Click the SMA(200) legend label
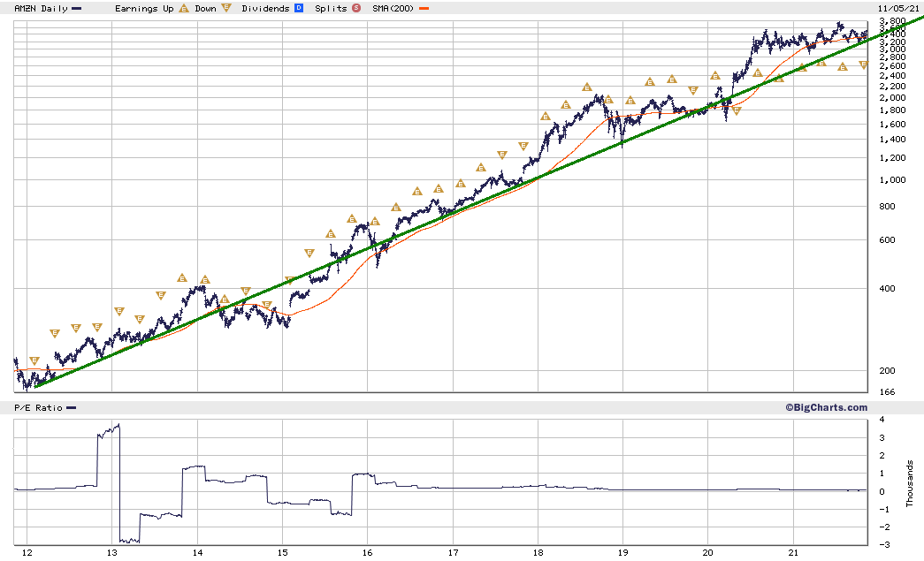924x561 pixels. click(393, 8)
